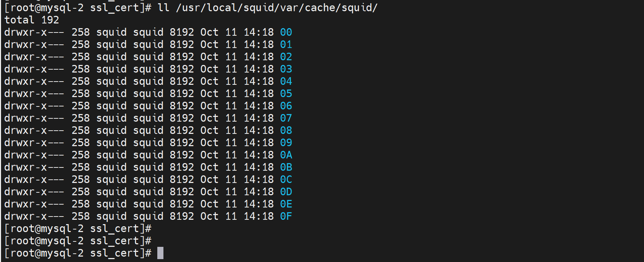Click the terminal cursor block at last prompt
This screenshot has width=644, height=262.
tap(161, 253)
